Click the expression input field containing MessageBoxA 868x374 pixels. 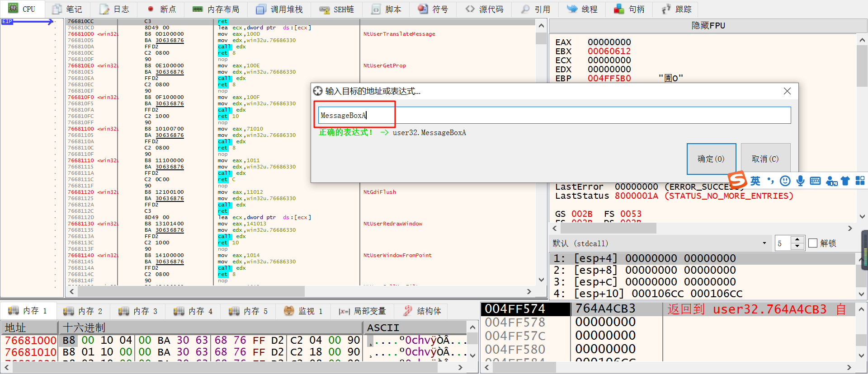[554, 115]
